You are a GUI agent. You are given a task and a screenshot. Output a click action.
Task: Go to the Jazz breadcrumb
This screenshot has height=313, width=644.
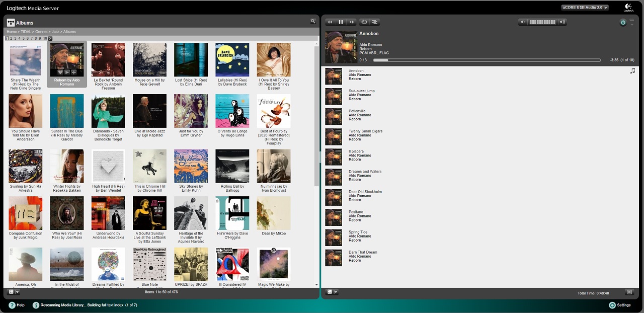point(55,32)
